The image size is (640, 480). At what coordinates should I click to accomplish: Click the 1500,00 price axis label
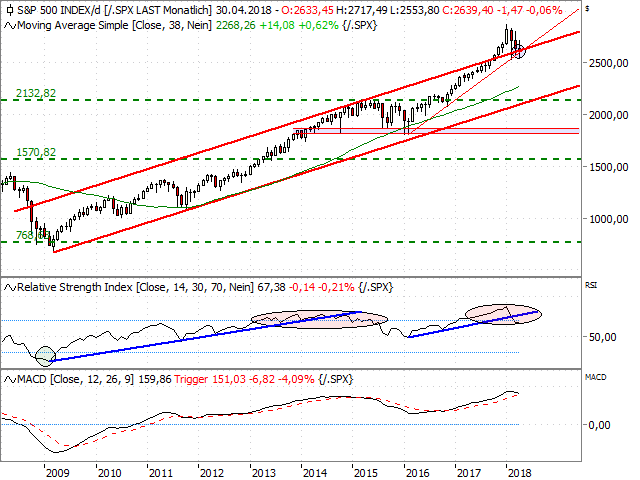608,167
